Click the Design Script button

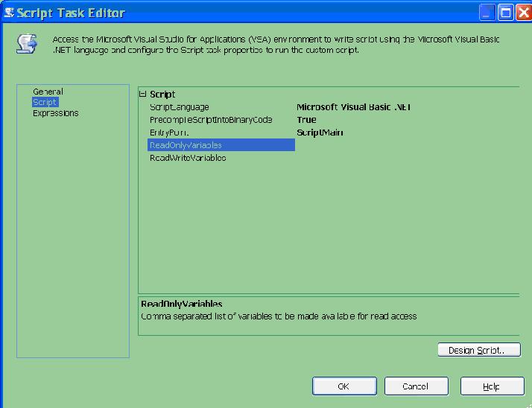pos(479,350)
